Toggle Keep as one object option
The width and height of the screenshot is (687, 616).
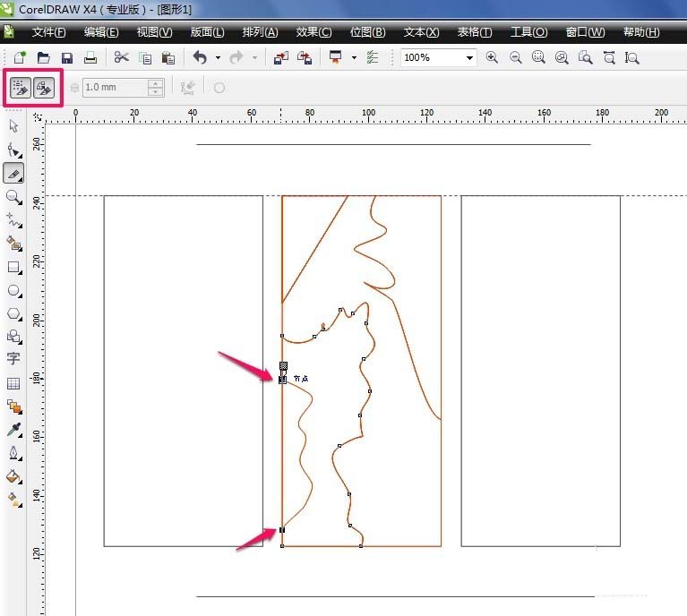click(x=21, y=88)
